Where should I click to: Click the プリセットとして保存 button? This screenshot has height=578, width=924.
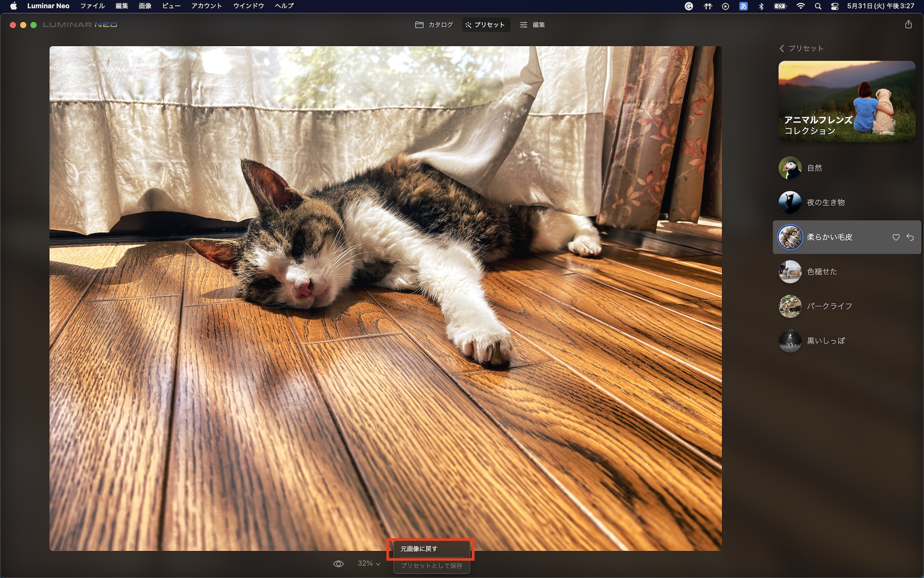point(431,566)
